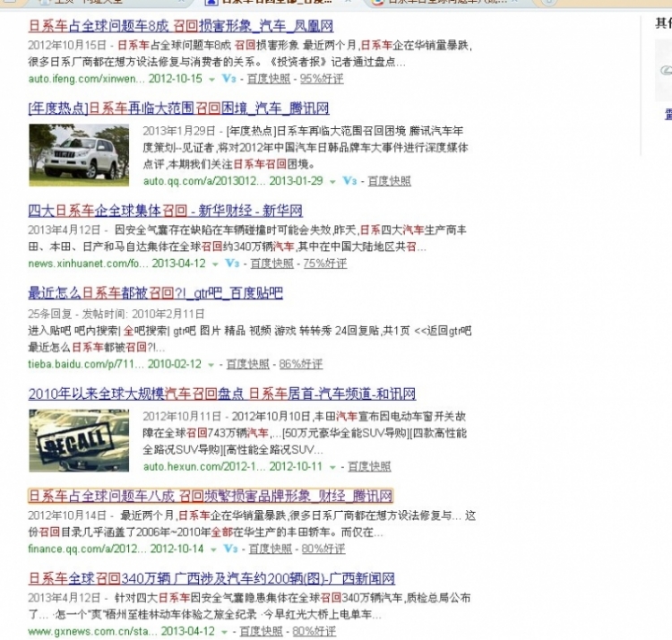Screen dimensions: 672x640
Task: Open 四大日系车企全球集体召回 新华网 result
Action: point(166,211)
